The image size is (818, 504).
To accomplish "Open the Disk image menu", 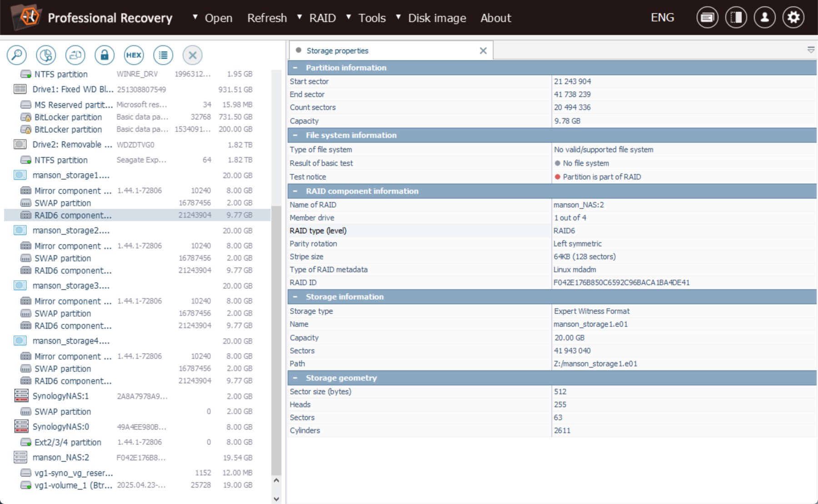I will click(x=437, y=18).
